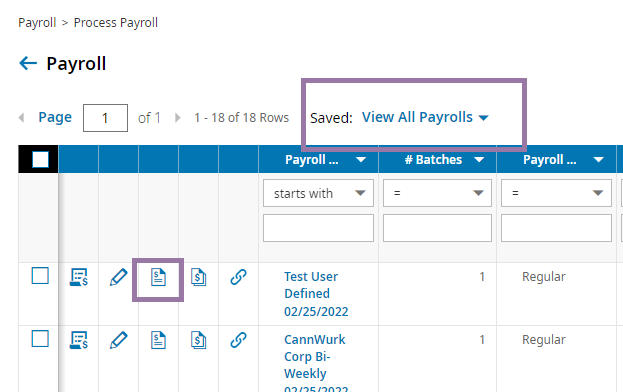Click the chain link icon for CannWurk Corp
This screenshot has height=392, width=623.
coord(238,340)
